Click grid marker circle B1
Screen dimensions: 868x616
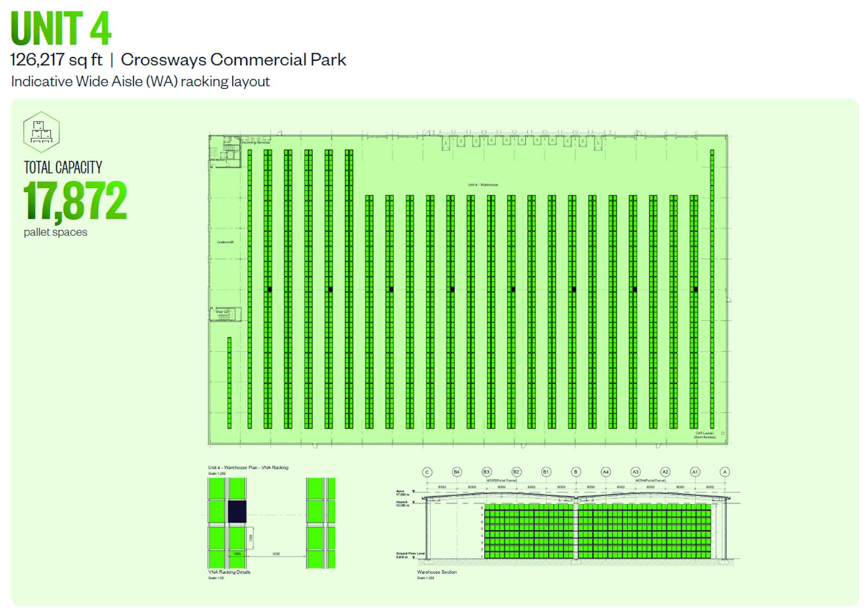pyautogui.click(x=546, y=472)
